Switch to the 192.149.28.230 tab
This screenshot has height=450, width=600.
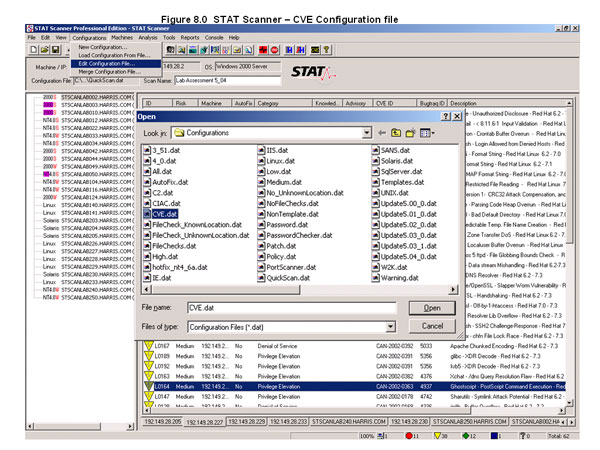(x=409, y=421)
